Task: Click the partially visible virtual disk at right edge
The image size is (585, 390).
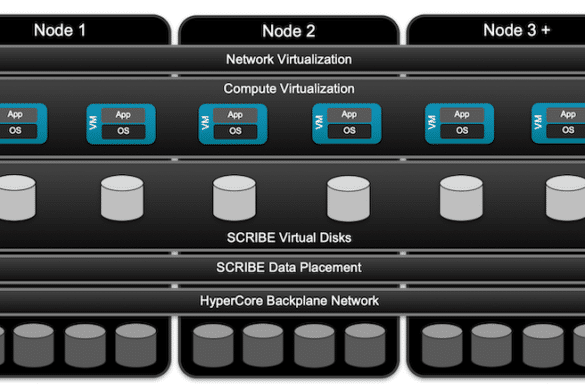Action: point(565,198)
